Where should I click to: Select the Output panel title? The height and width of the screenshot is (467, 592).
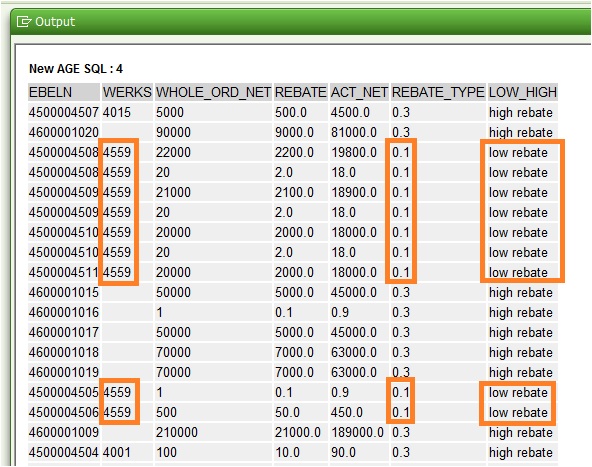coord(55,22)
